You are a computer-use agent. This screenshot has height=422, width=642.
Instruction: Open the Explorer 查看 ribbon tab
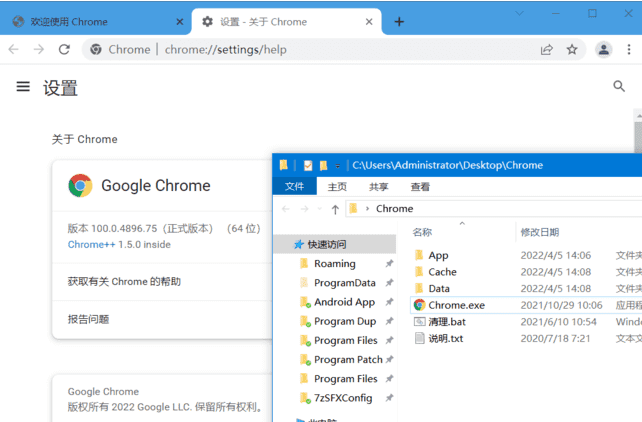[420, 187]
